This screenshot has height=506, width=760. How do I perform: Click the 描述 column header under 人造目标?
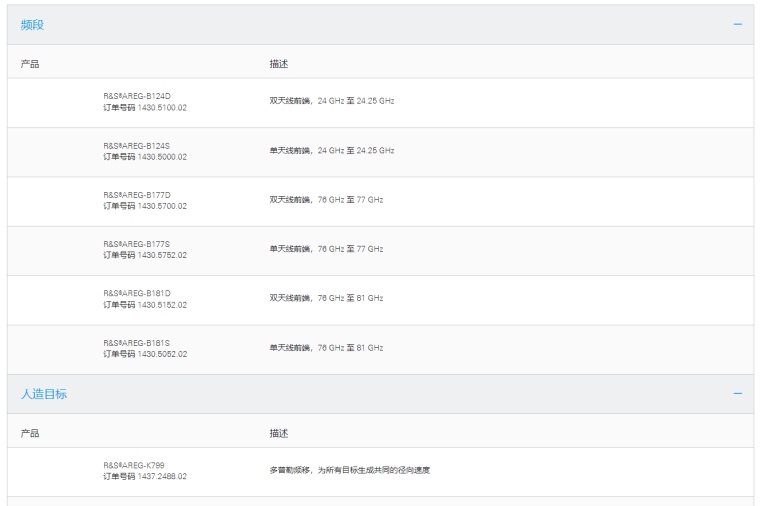[x=278, y=434]
